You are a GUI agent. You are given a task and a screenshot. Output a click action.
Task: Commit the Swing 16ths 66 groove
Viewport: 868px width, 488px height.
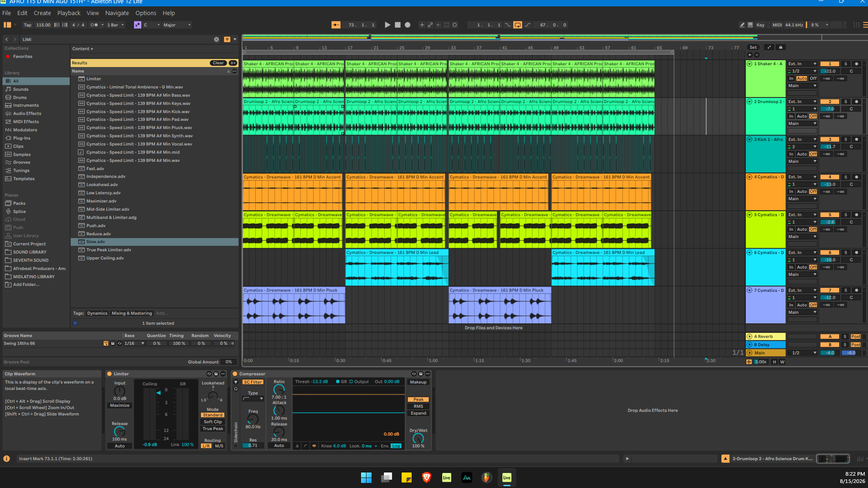tap(106, 343)
